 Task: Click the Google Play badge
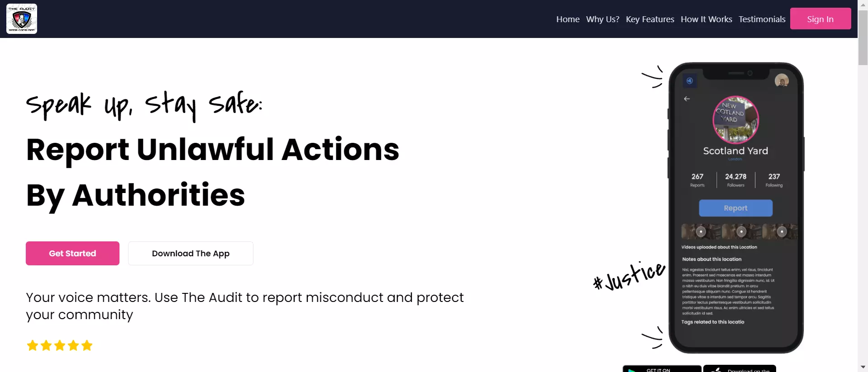(662, 368)
